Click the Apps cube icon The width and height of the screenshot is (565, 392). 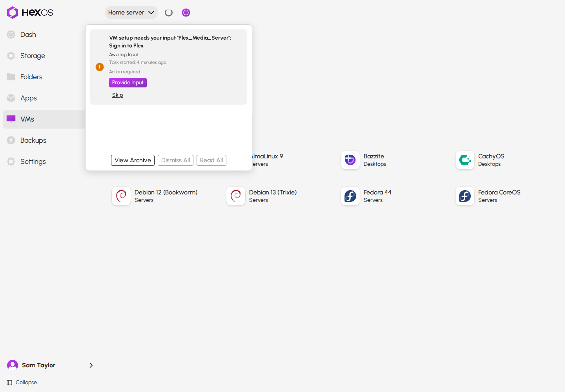pyautogui.click(x=11, y=98)
